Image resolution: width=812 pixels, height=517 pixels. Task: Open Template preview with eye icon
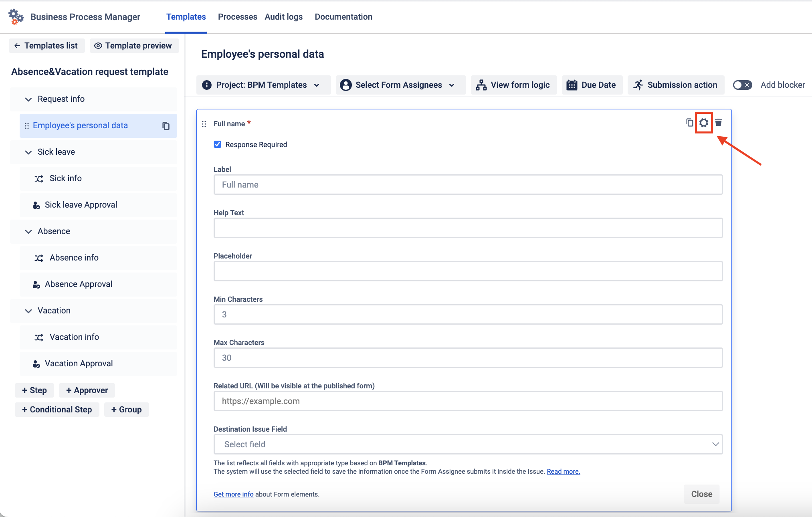click(134, 46)
